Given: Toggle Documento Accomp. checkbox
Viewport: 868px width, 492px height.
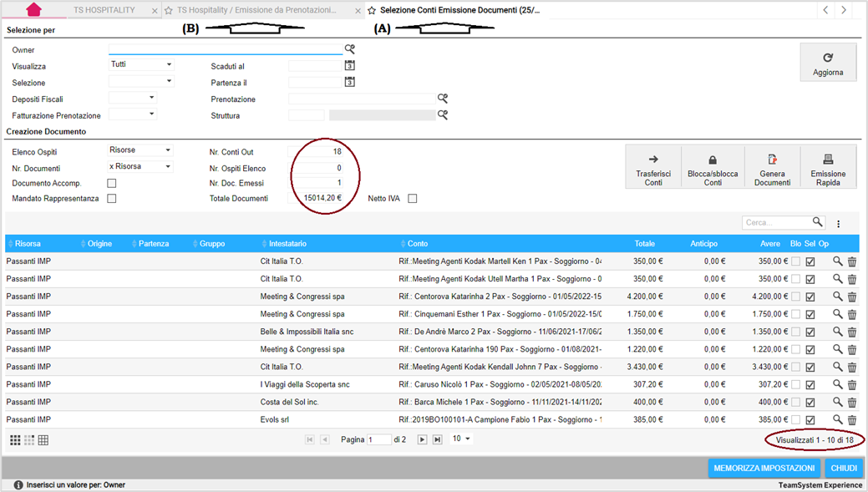Looking at the screenshot, I should coord(112,183).
